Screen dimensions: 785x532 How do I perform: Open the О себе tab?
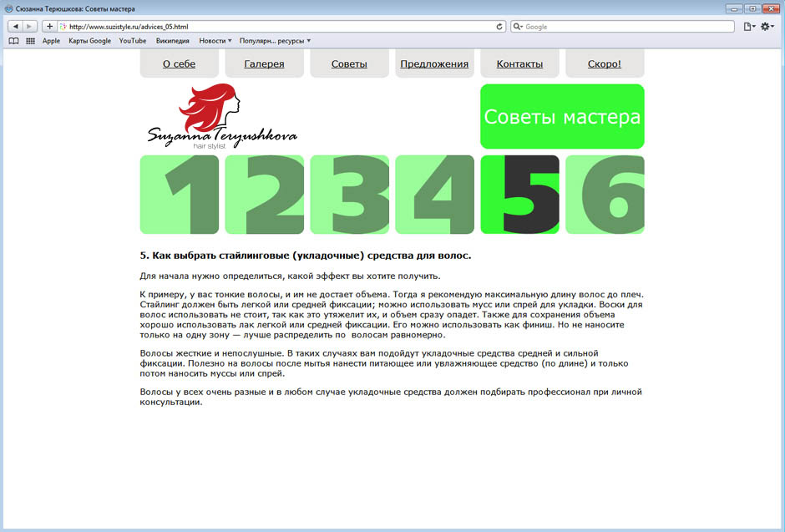pos(179,63)
